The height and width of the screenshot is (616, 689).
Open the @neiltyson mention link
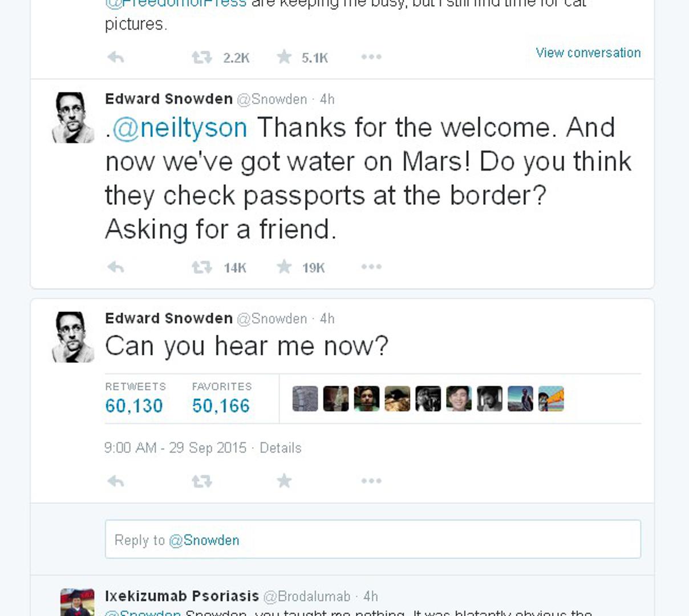click(x=180, y=128)
